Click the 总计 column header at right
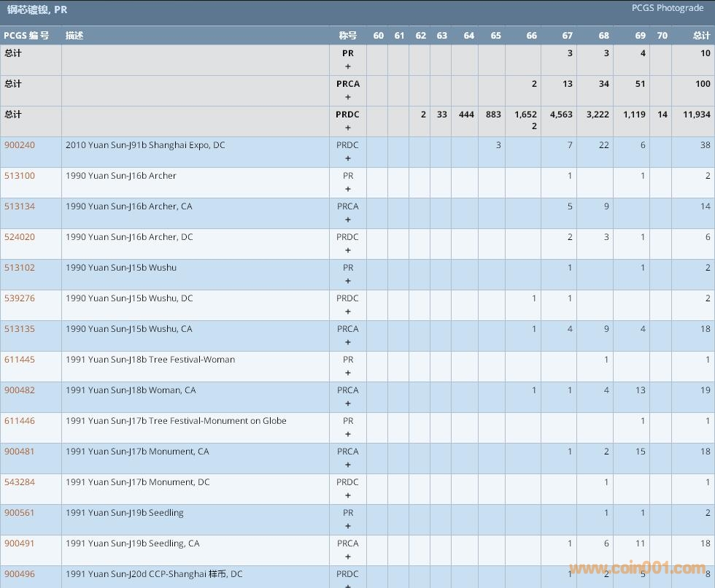Viewport: 715px width, 588px height. pos(701,36)
